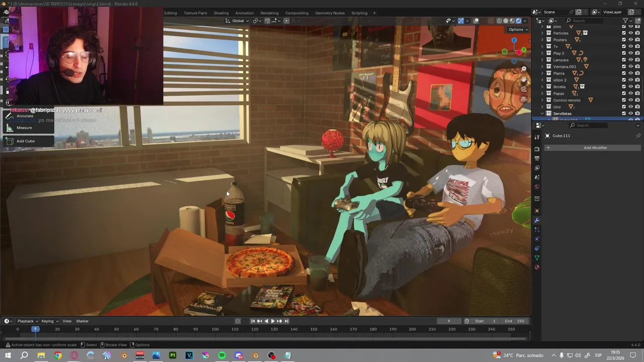Click the green Y axis on navigation gizmo
Viewport: 644px width, 362px height.
pyautogui.click(x=524, y=50)
